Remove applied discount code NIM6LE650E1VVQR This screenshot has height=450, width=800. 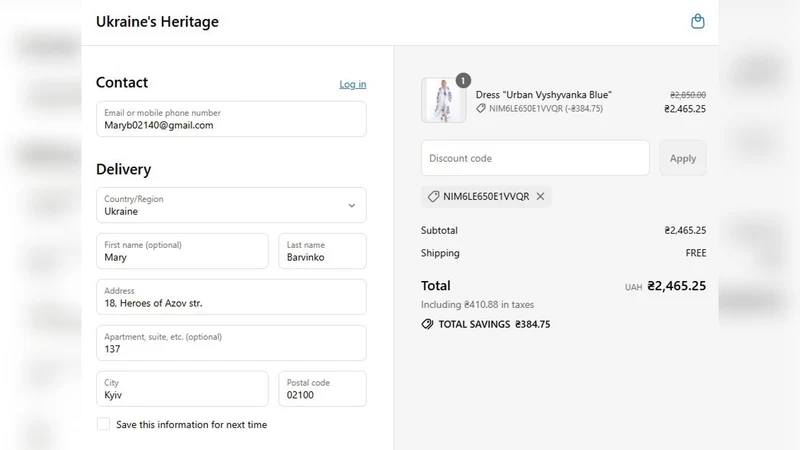pos(540,196)
